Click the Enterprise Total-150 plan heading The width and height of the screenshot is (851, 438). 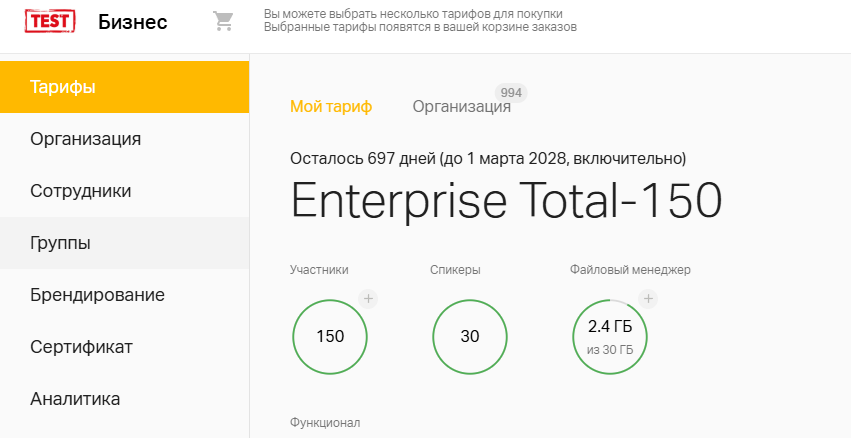click(x=506, y=201)
